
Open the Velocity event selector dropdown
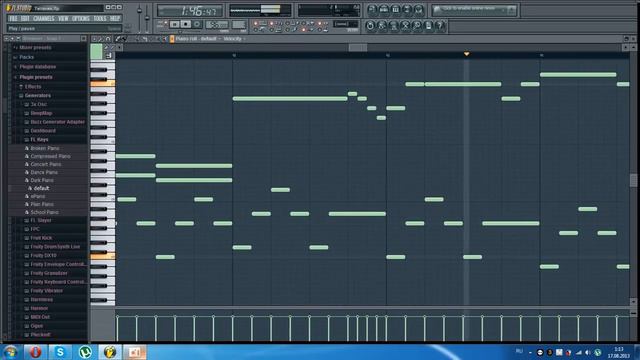(233, 39)
